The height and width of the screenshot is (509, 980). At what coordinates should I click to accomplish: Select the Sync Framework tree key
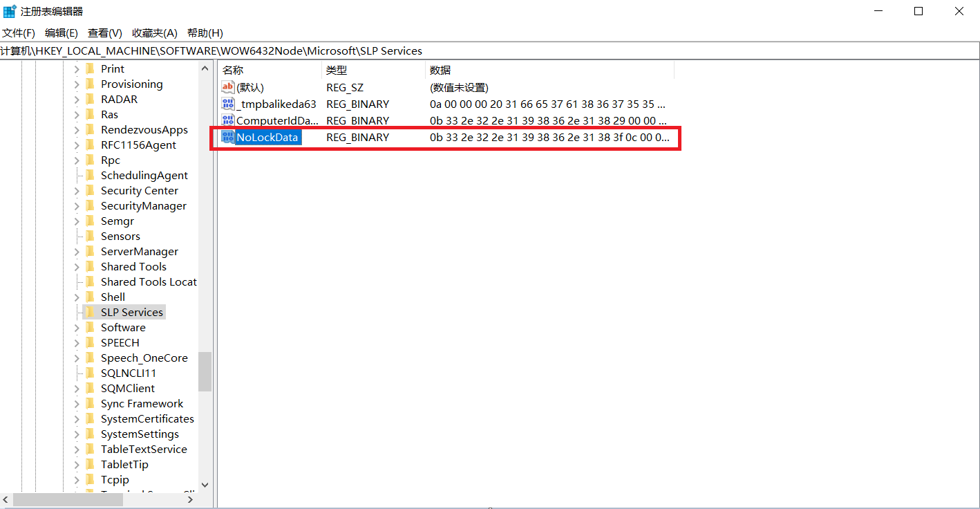point(142,404)
